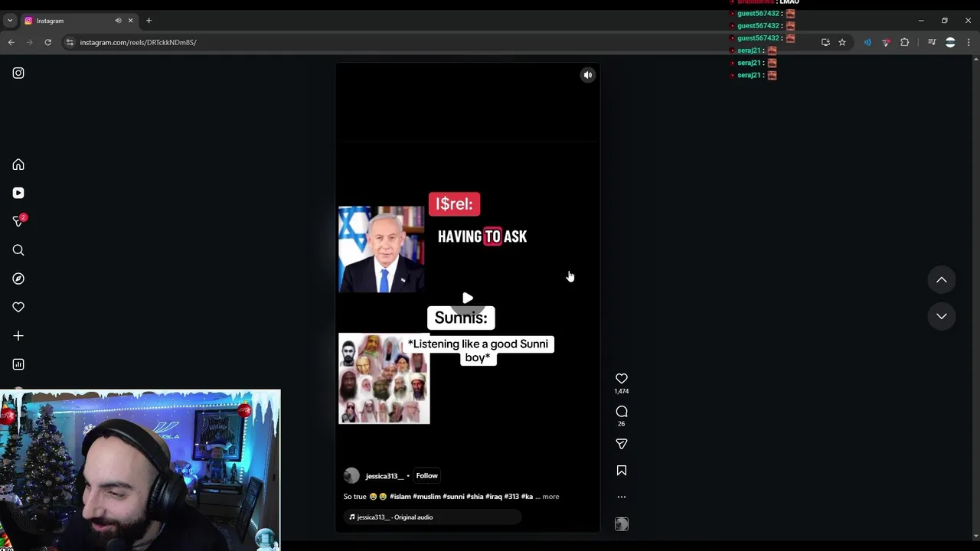Image resolution: width=980 pixels, height=551 pixels.
Task: Open a new browser tab
Action: (149, 21)
